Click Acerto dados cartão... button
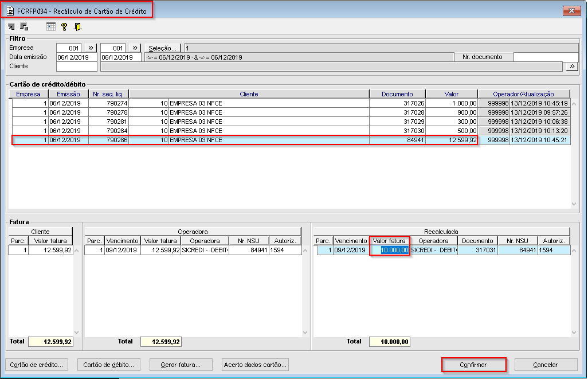 coord(254,365)
